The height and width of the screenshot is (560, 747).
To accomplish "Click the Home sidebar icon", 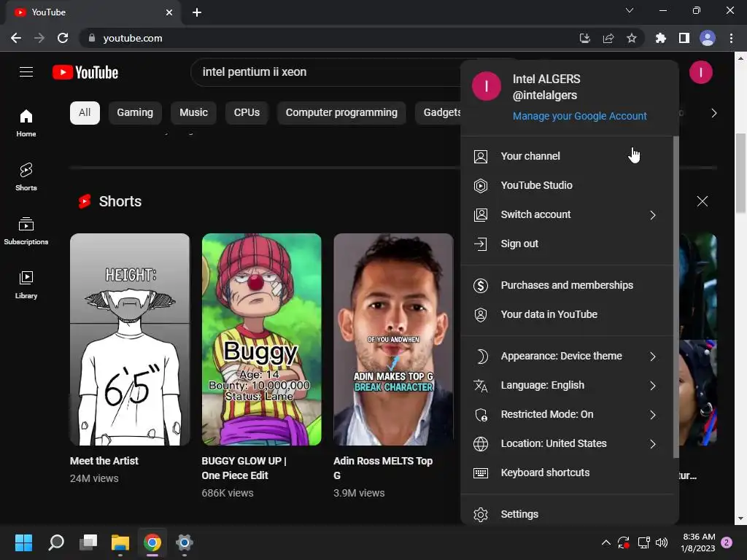I will pyautogui.click(x=26, y=122).
